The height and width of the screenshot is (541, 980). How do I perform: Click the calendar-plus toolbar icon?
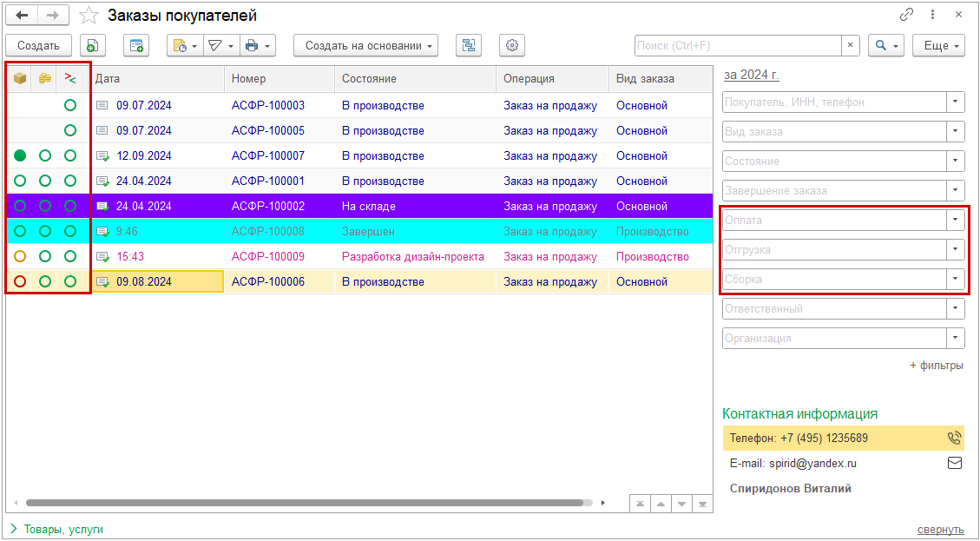(x=135, y=45)
